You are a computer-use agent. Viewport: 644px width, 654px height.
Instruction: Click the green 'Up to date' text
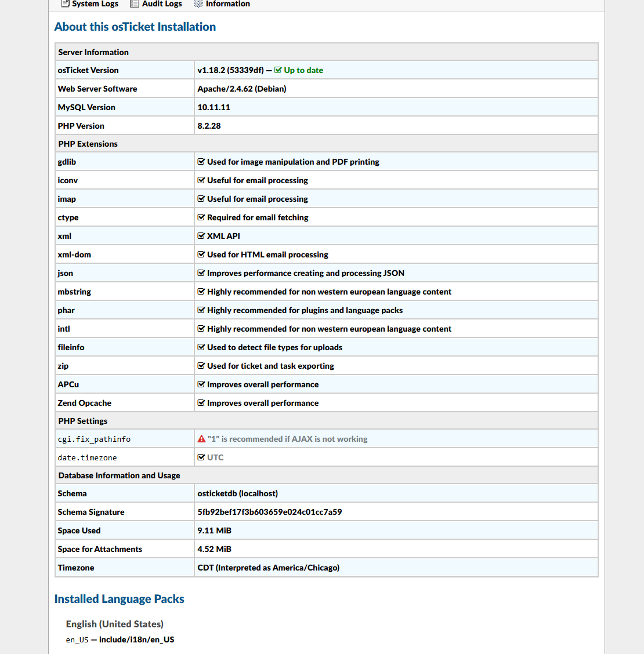pos(303,70)
